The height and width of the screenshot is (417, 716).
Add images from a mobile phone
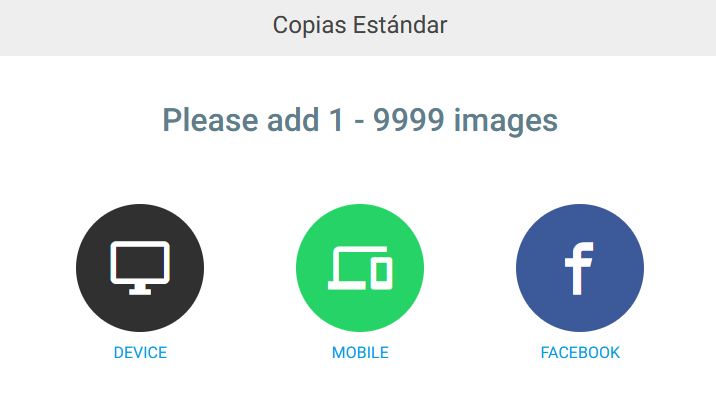tap(360, 268)
